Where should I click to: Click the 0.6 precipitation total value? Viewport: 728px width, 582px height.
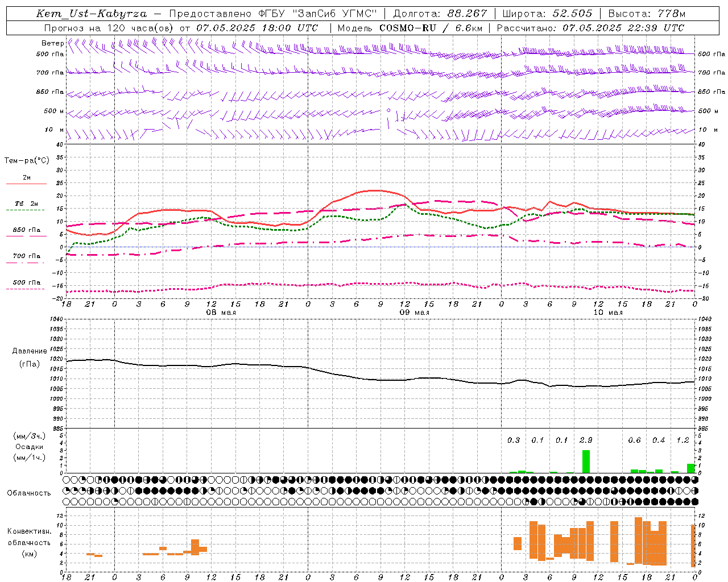click(634, 440)
